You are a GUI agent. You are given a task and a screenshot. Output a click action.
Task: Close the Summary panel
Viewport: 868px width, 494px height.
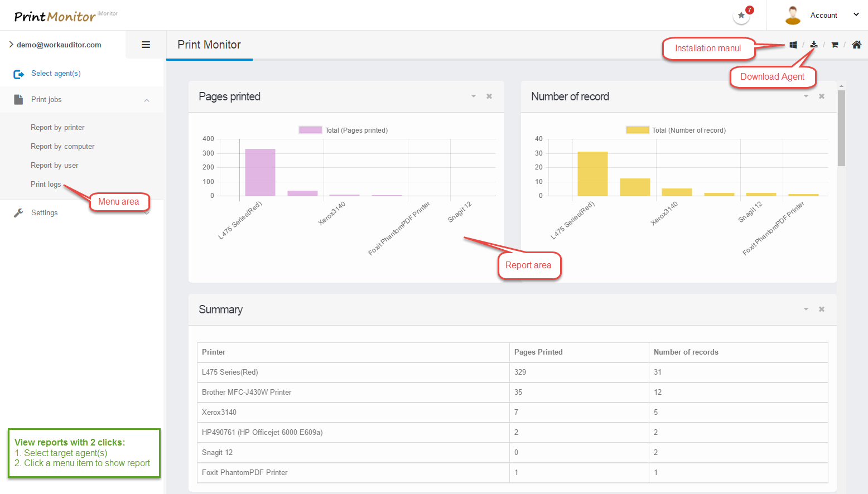[822, 309]
